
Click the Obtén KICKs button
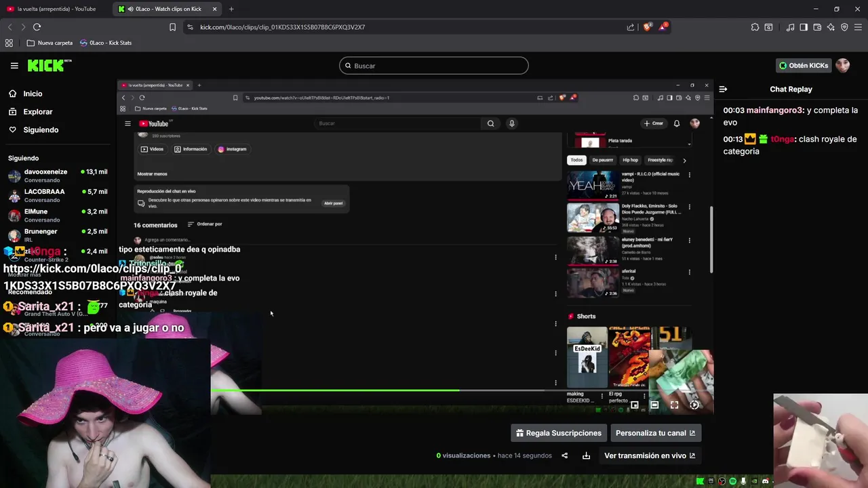point(804,66)
